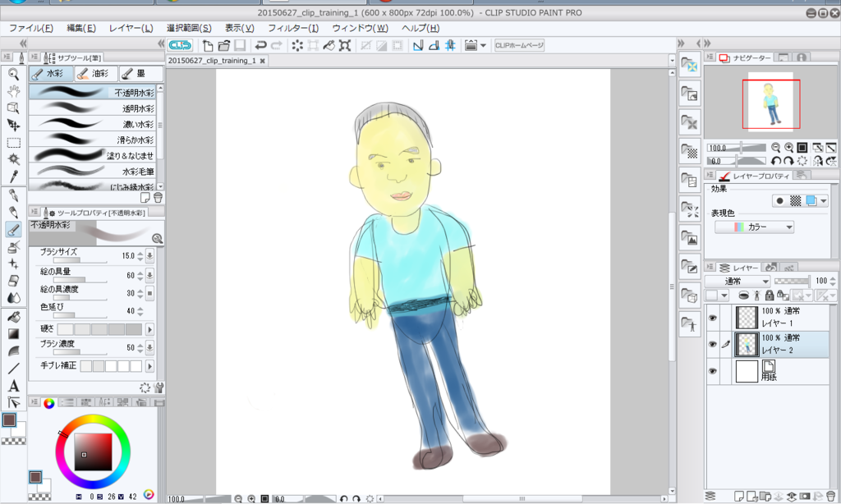This screenshot has width=841, height=504.
Task: Click the Open file folder icon
Action: pos(223,46)
